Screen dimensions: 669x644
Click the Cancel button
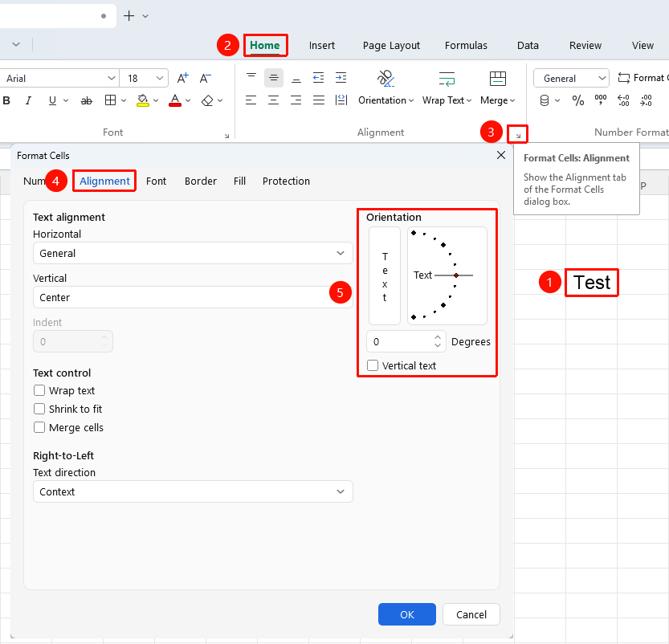pos(471,614)
